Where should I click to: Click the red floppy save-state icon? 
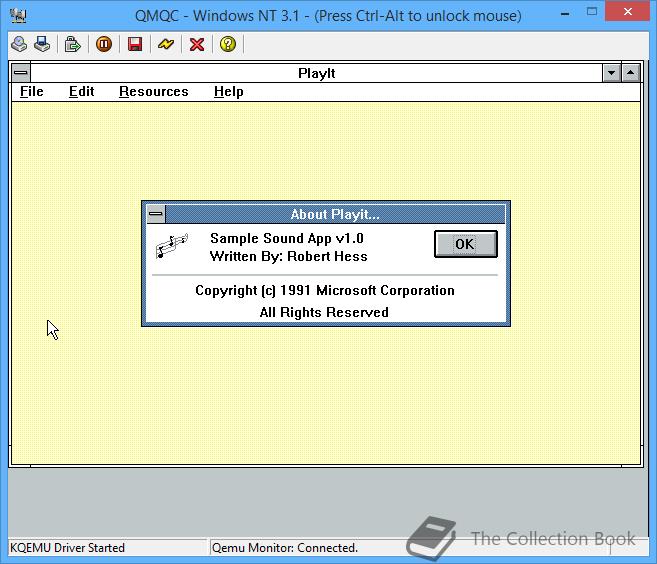[135, 44]
